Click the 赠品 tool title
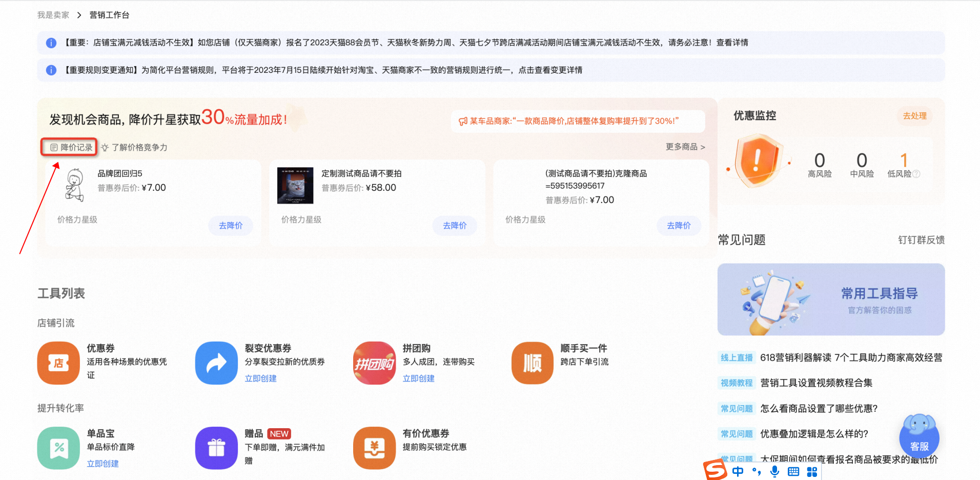Viewport: 980px width, 480px height. 254,434
